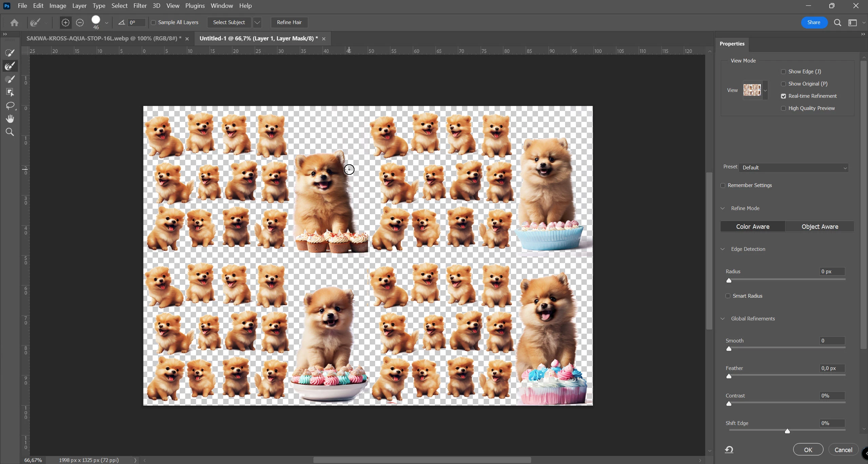Select the Refine Edge Brush tool
Image resolution: width=868 pixels, height=464 pixels.
10,66
